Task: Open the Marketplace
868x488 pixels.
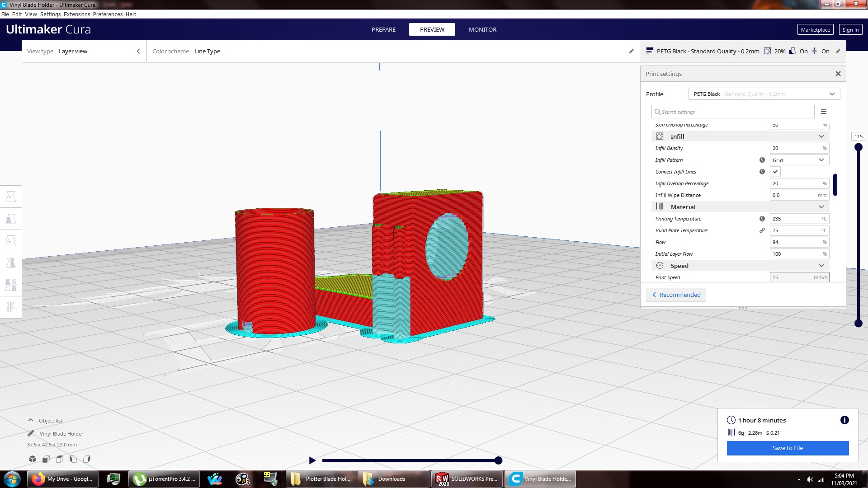Action: (x=815, y=30)
